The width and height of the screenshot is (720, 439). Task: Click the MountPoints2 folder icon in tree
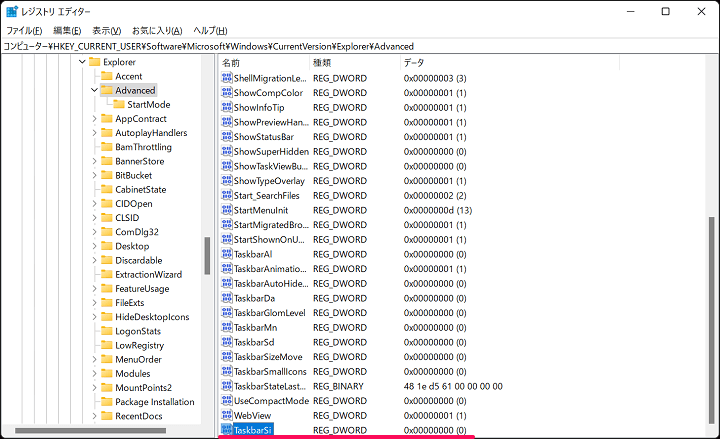(107, 388)
